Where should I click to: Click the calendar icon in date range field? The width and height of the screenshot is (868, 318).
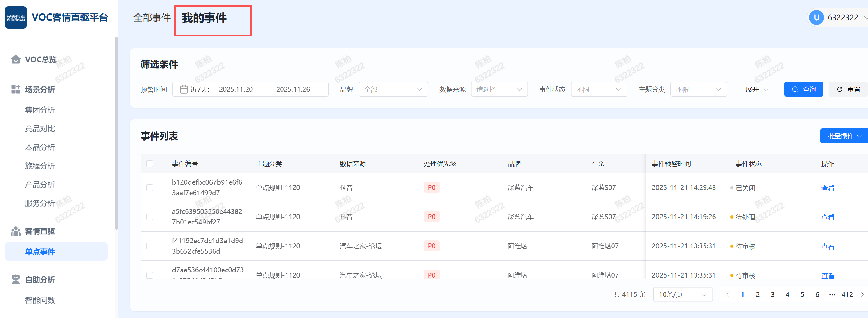pyautogui.click(x=184, y=89)
